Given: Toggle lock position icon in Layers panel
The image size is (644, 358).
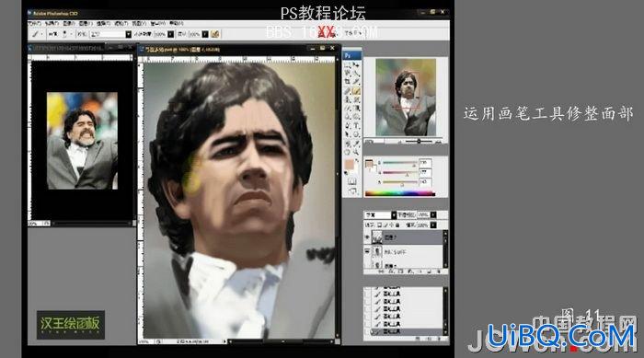Looking at the screenshot, I should click(x=392, y=225).
